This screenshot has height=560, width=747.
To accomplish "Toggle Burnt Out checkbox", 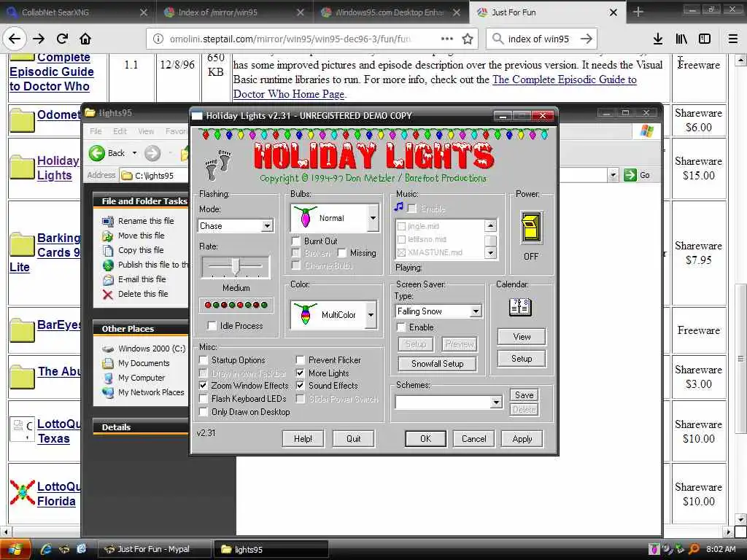I will click(296, 241).
